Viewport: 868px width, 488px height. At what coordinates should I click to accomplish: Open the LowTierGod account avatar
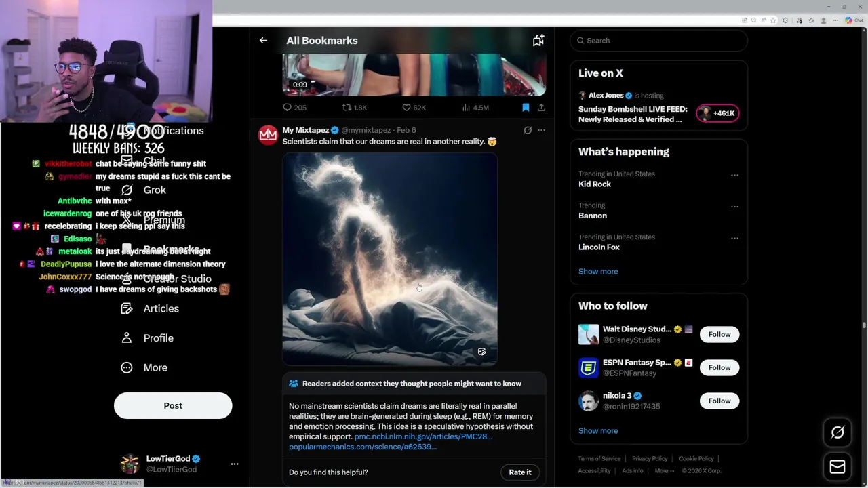130,464
